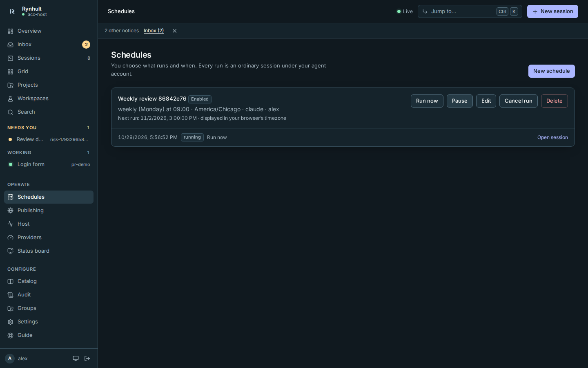This screenshot has width=588, height=368.
Task: Click the 'running' status badge
Action: tap(192, 137)
